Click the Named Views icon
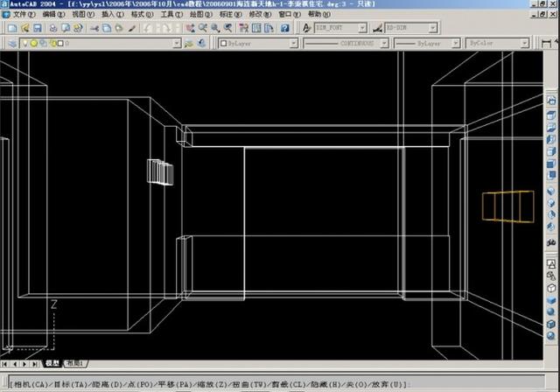Image resolution: width=560 pixels, height=392 pixels. click(x=551, y=101)
